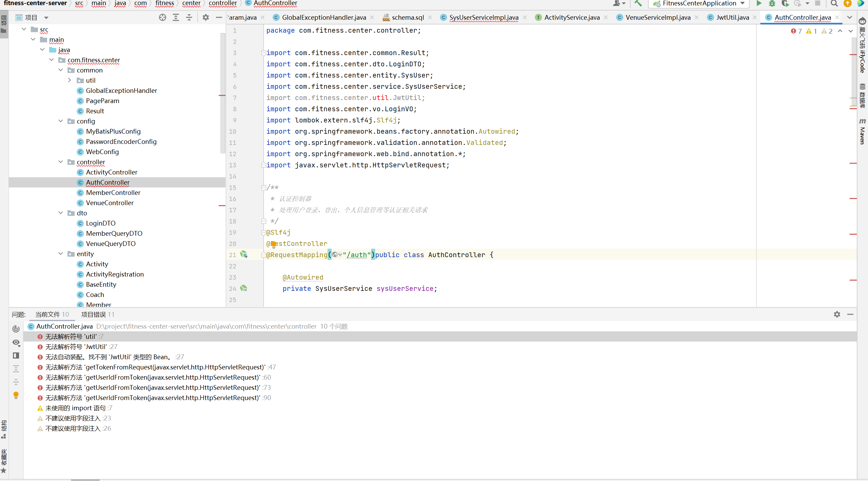Viewport: 868px width, 481px height.
Task: Click the green Run application button
Action: 759,3
